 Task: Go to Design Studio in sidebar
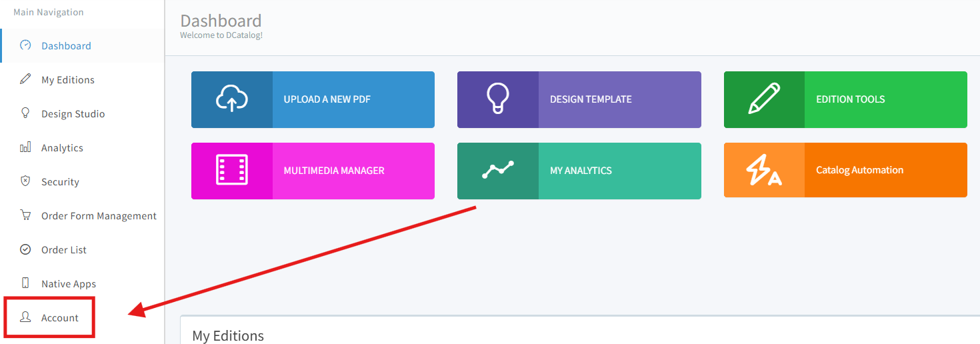click(73, 114)
